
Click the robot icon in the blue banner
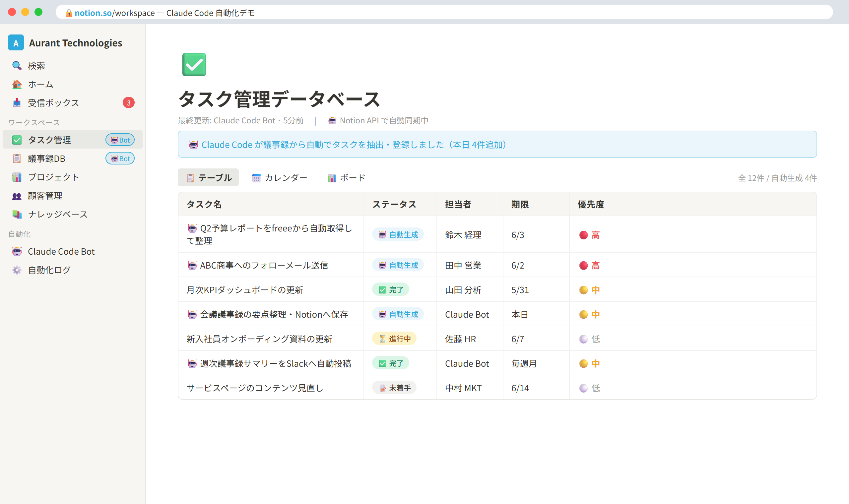point(193,145)
